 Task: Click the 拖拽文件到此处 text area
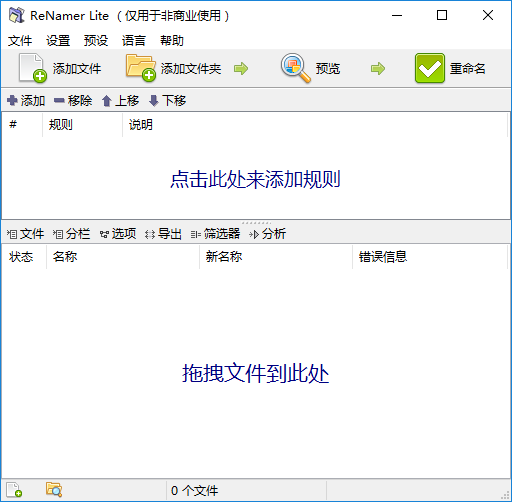pos(256,373)
